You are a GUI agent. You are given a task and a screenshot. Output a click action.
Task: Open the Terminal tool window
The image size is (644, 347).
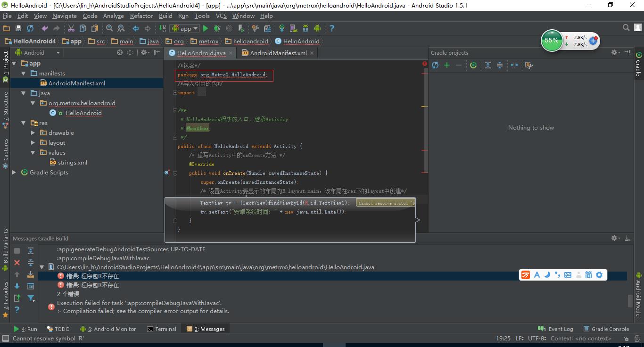coord(162,329)
